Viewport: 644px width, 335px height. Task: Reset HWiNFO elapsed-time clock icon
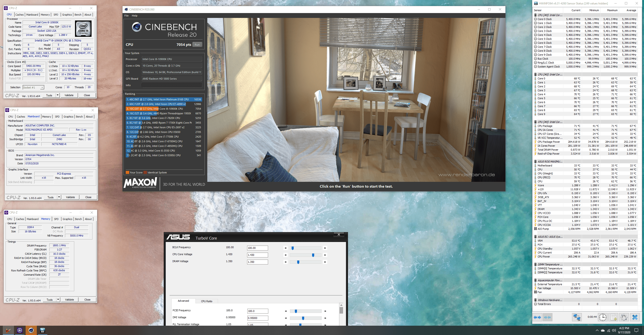click(603, 317)
